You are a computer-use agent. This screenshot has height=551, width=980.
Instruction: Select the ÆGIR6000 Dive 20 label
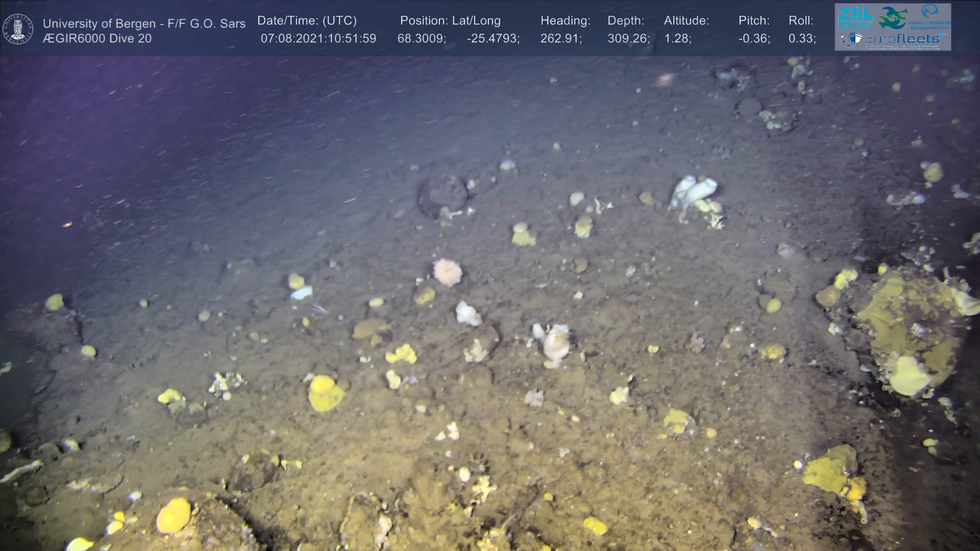97,38
